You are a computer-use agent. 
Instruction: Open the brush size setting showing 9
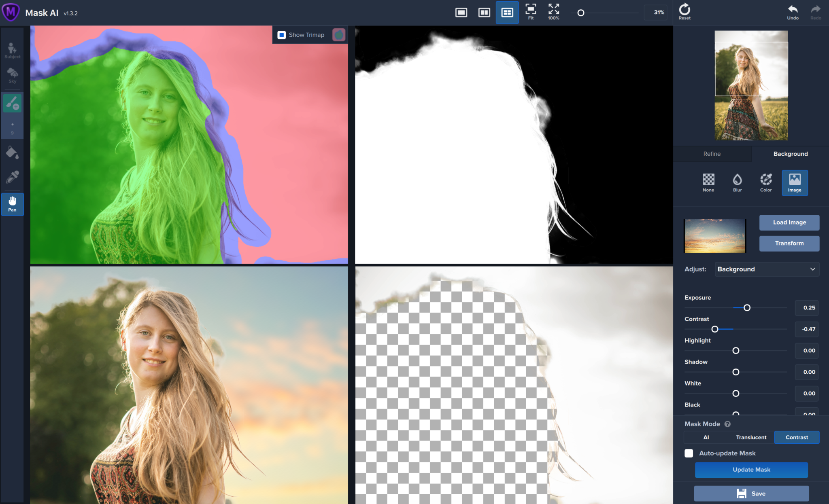[13, 128]
